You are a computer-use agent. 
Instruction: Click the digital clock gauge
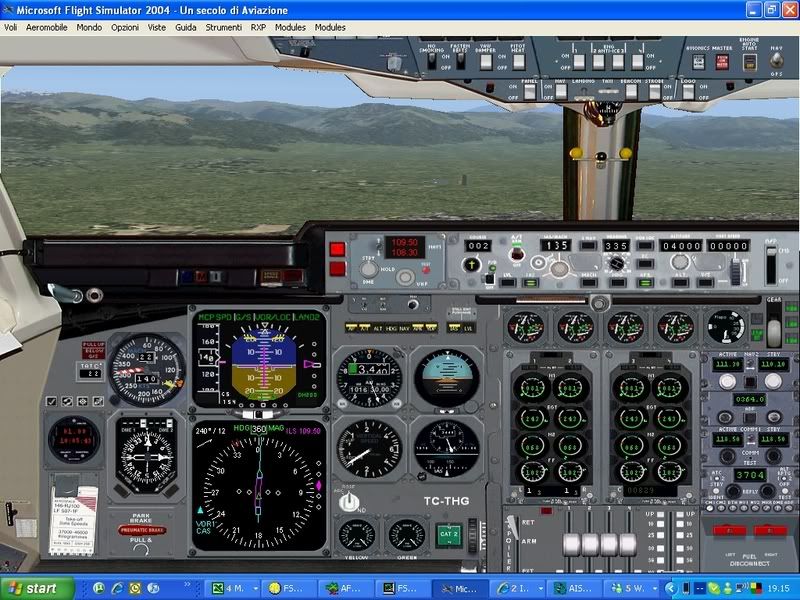click(x=74, y=440)
